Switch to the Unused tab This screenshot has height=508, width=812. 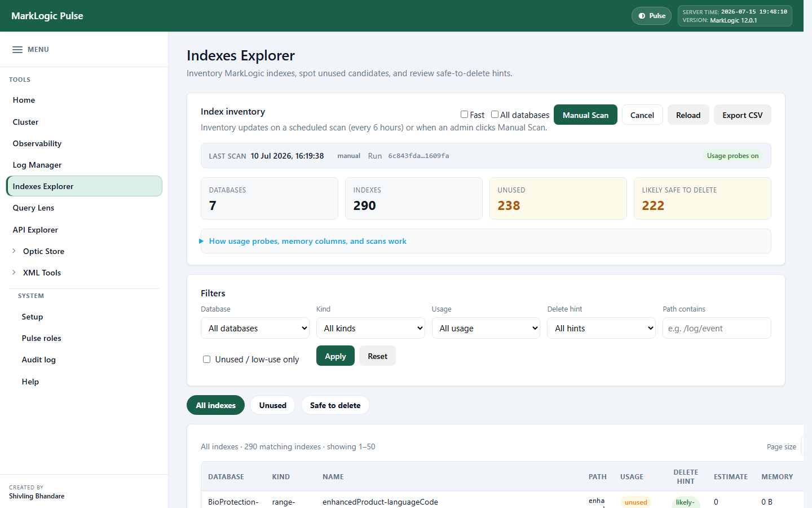tap(272, 405)
